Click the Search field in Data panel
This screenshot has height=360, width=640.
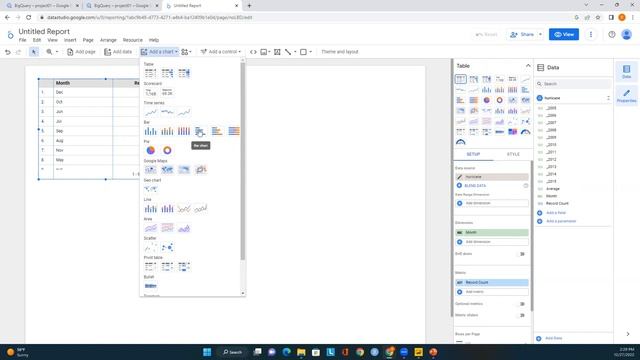pos(573,84)
